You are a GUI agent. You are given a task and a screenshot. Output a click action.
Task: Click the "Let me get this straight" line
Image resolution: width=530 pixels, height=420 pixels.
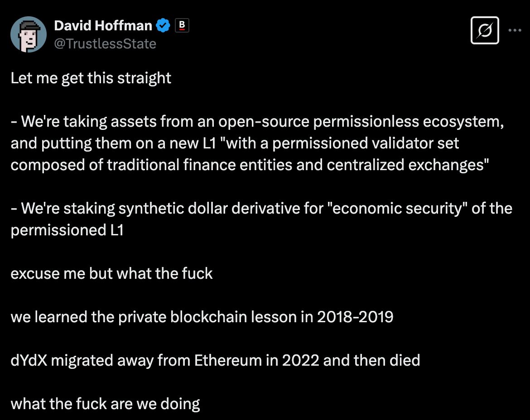click(x=91, y=78)
